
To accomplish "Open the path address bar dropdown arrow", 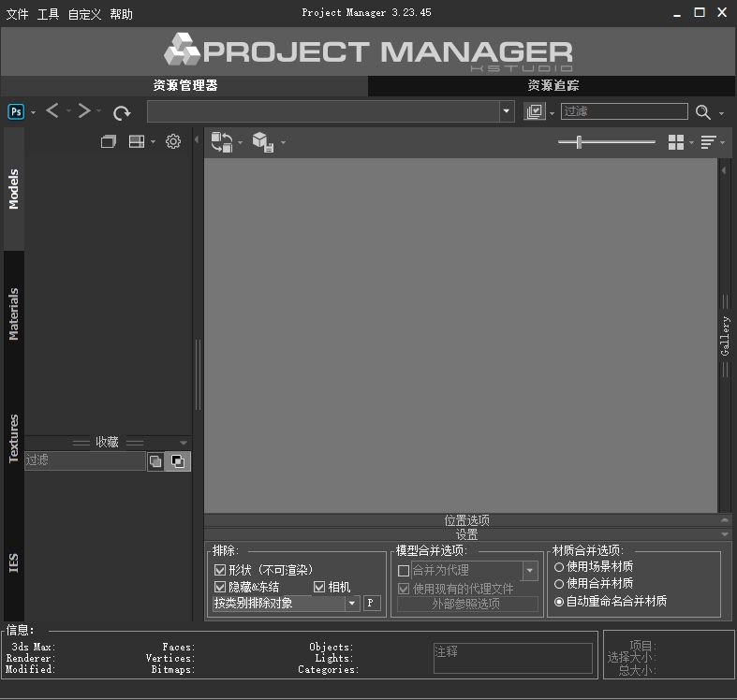I will (507, 111).
